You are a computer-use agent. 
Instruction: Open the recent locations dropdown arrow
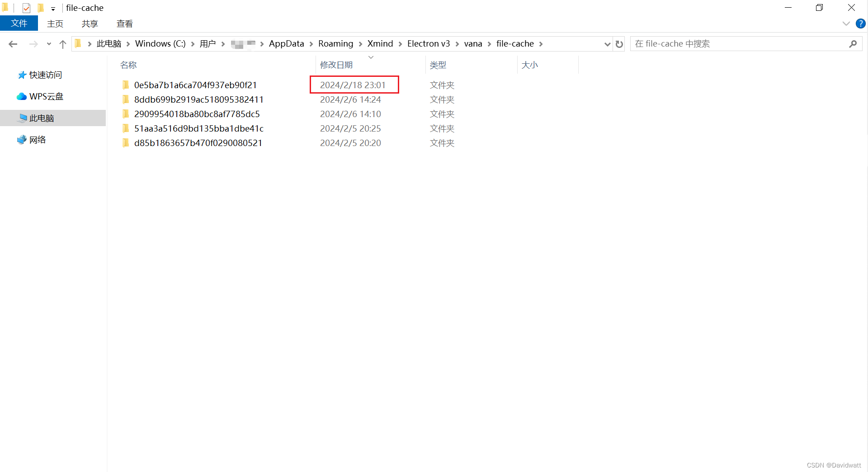pos(49,44)
